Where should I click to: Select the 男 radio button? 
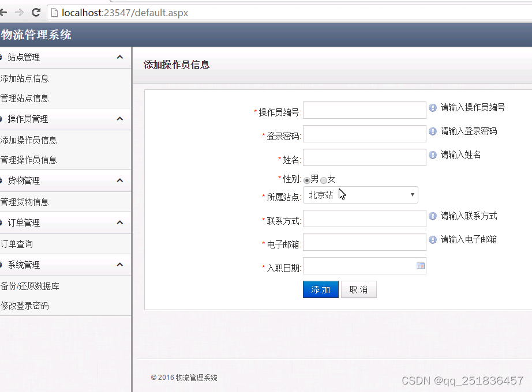(307, 180)
